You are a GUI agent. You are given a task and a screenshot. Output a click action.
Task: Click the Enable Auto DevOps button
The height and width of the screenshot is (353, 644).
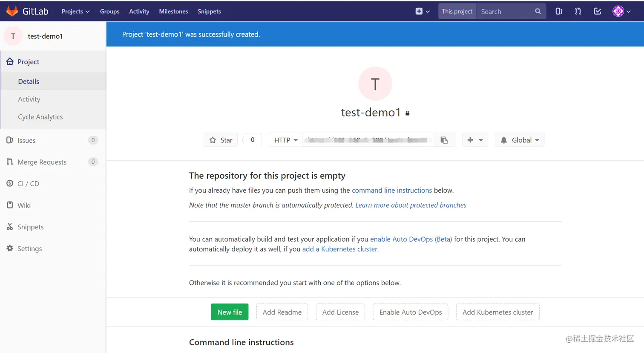click(x=411, y=312)
